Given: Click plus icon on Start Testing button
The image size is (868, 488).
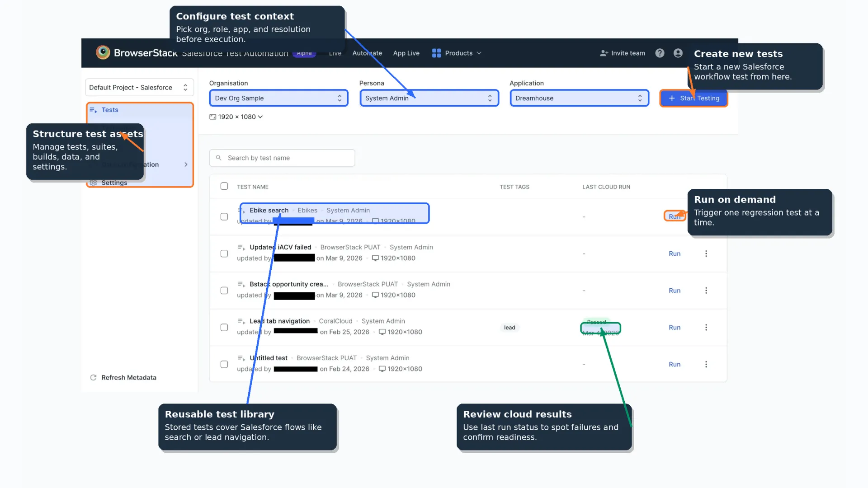Looking at the screenshot, I should [672, 98].
